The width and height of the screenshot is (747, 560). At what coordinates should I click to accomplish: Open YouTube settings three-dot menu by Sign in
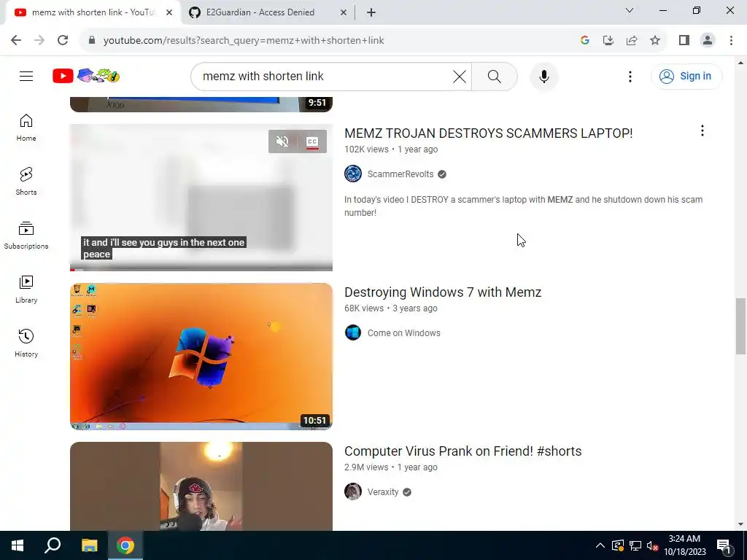(x=630, y=76)
